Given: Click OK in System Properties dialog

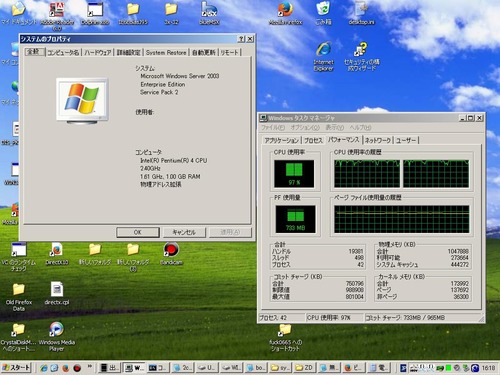Looking at the screenshot, I should pyautogui.click(x=138, y=232).
